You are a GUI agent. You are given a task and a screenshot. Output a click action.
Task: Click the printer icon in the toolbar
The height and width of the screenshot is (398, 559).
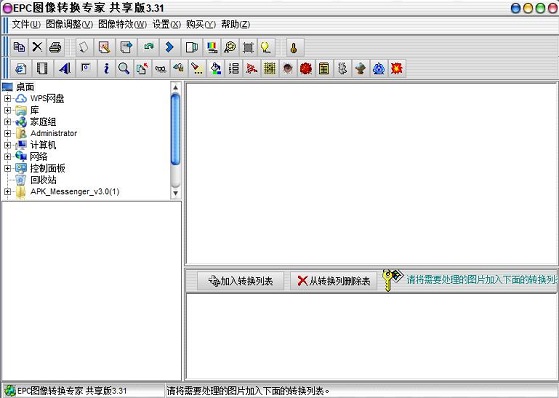(x=55, y=47)
